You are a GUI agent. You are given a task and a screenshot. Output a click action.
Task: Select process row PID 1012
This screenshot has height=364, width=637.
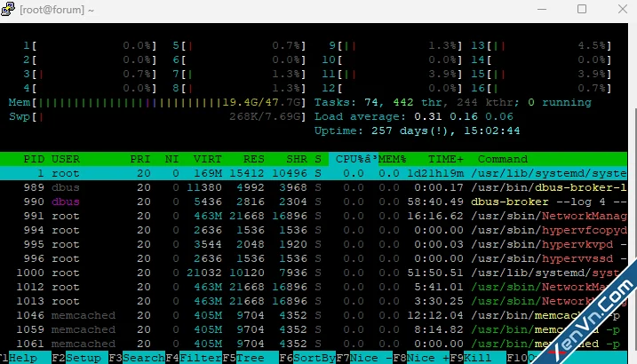(314, 287)
